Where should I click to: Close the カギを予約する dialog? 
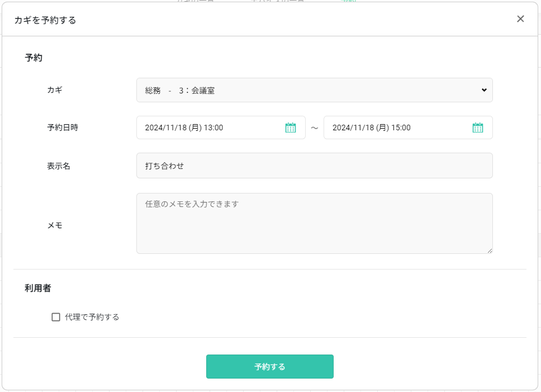point(520,19)
